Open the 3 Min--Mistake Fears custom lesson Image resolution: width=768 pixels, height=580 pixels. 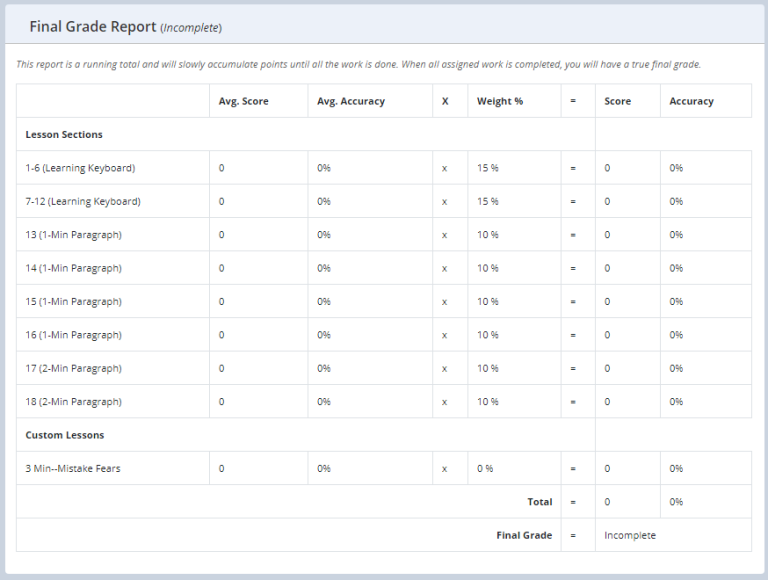[73, 468]
